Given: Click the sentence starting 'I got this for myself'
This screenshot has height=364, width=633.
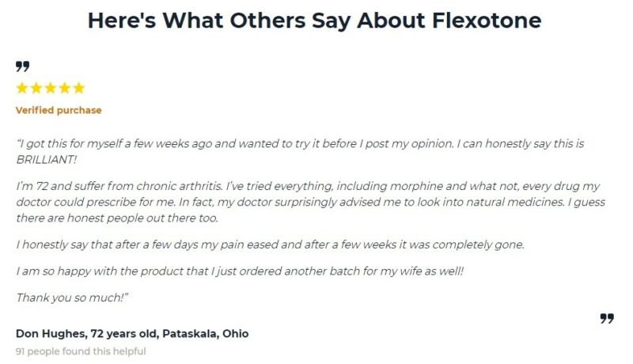Looking at the screenshot, I should point(158,145).
